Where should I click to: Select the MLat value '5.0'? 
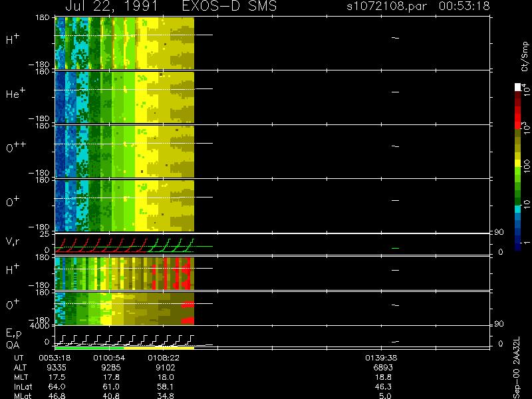pyautogui.click(x=385, y=396)
